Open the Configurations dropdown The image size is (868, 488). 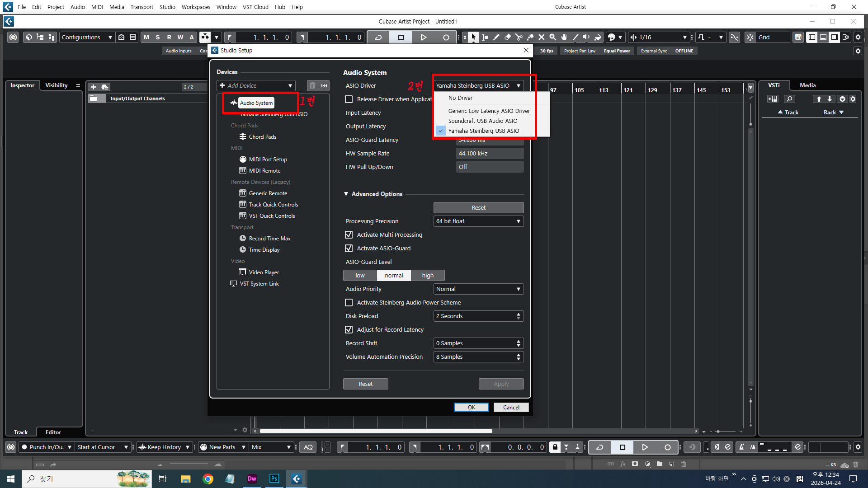click(86, 37)
